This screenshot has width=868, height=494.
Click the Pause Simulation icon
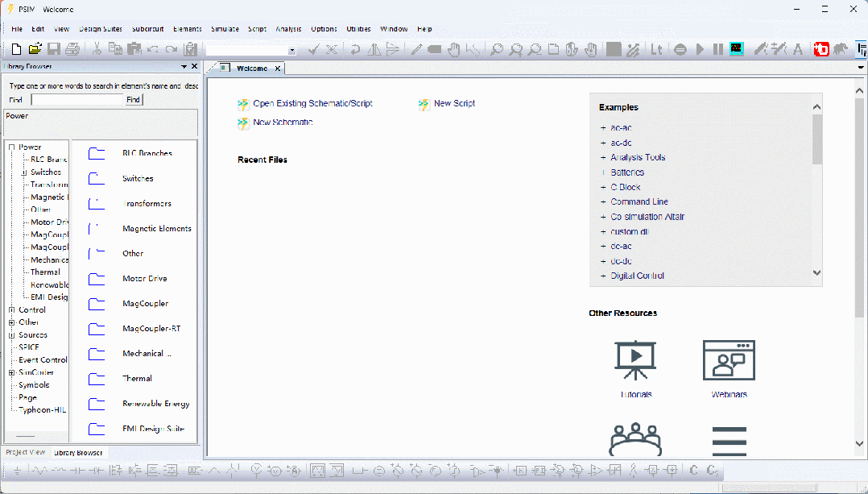click(718, 49)
